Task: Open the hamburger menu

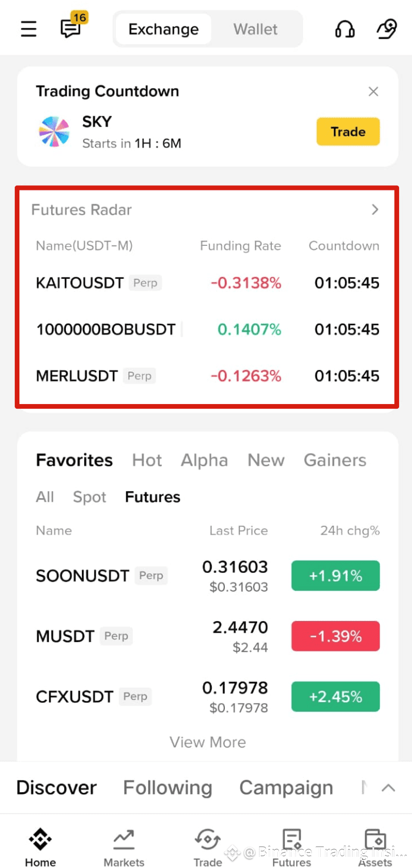Action: coord(28,29)
